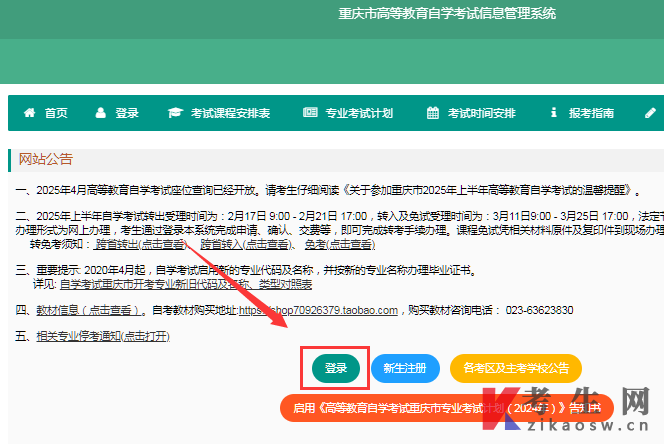
Task: Open the taobao.com textbook shop link
Action: [x=318, y=310]
